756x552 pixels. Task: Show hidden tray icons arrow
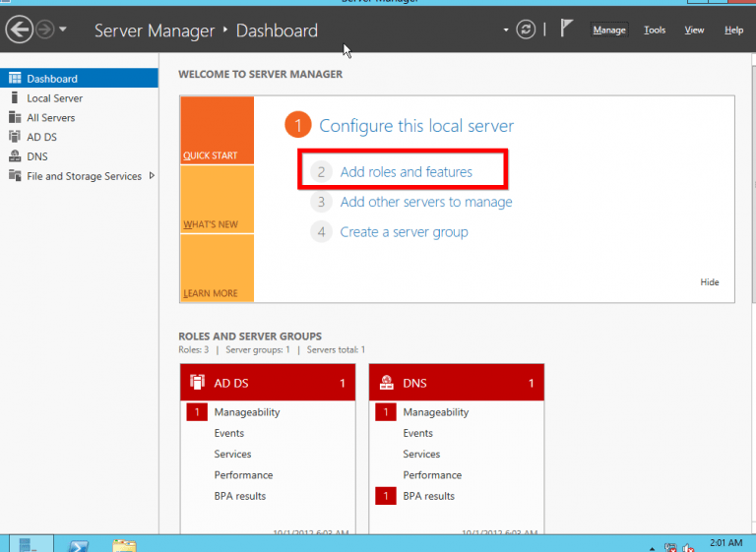pyautogui.click(x=652, y=549)
